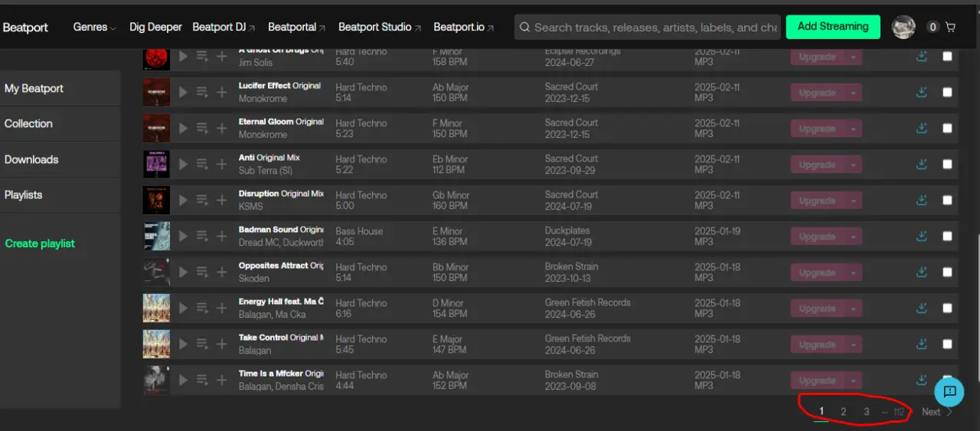Play Anti Original Mix track
Screen dimensions: 980x431
pos(183,164)
